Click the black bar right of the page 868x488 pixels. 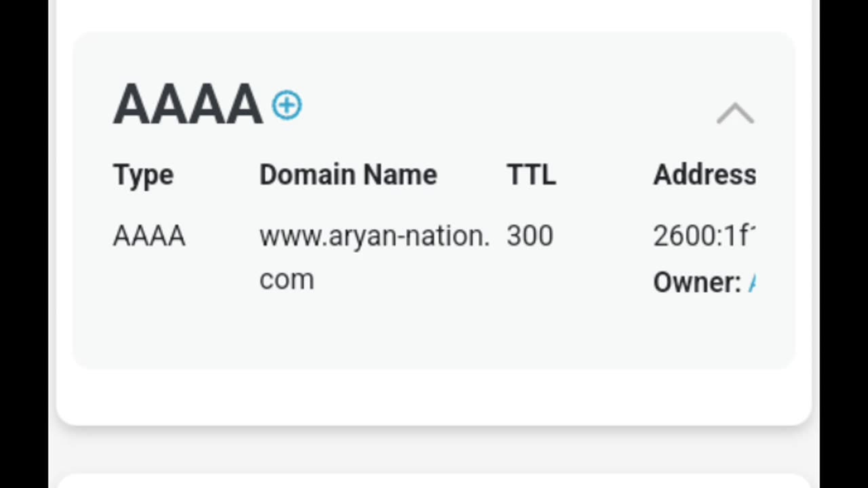[844, 244]
